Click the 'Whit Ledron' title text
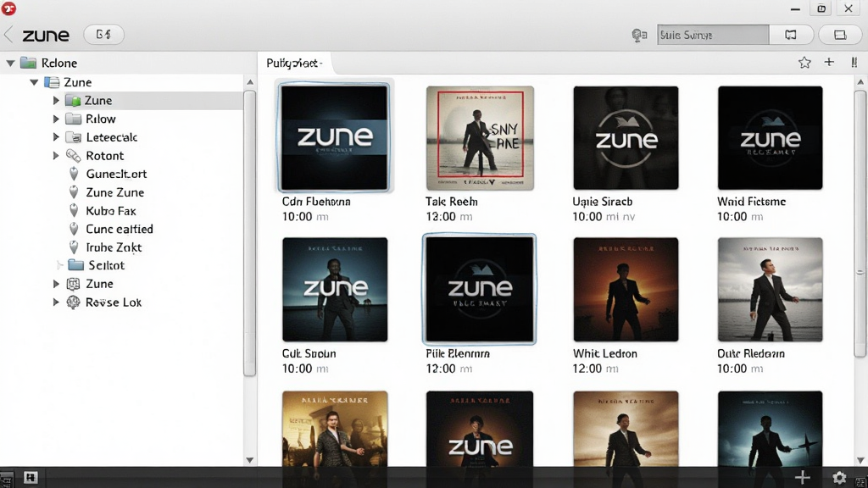This screenshot has height=488, width=868. 605,353
